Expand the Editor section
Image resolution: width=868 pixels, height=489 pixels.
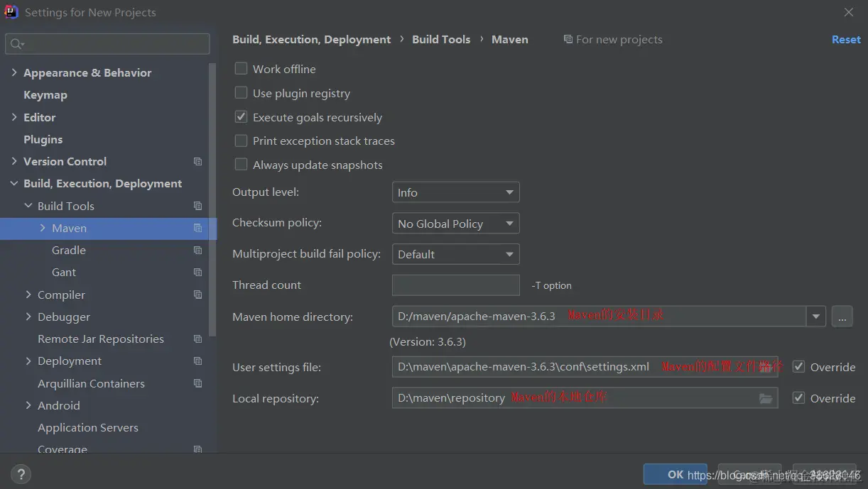[14, 117]
